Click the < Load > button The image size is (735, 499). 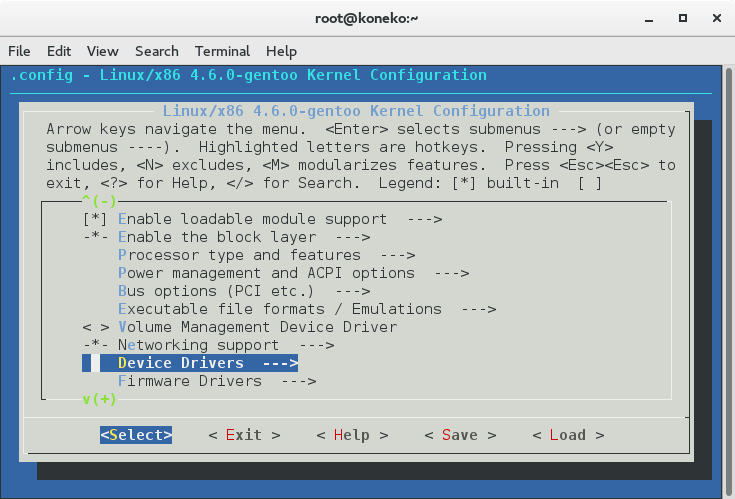(568, 435)
